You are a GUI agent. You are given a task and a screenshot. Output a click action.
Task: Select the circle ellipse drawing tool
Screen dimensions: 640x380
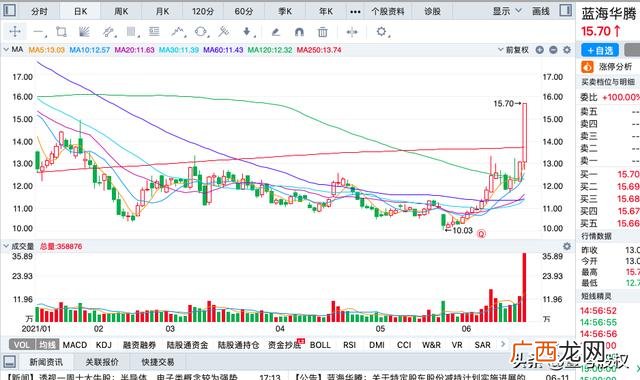point(201,32)
